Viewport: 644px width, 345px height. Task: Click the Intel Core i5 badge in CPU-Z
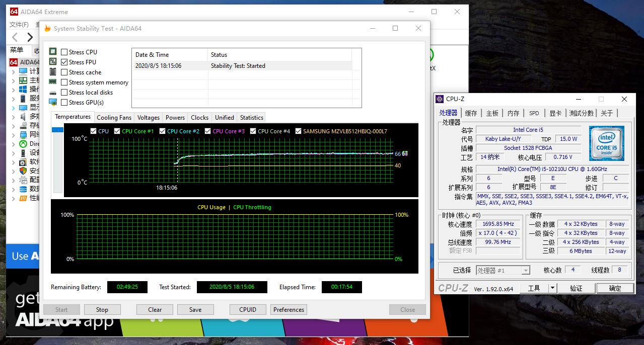(x=606, y=143)
